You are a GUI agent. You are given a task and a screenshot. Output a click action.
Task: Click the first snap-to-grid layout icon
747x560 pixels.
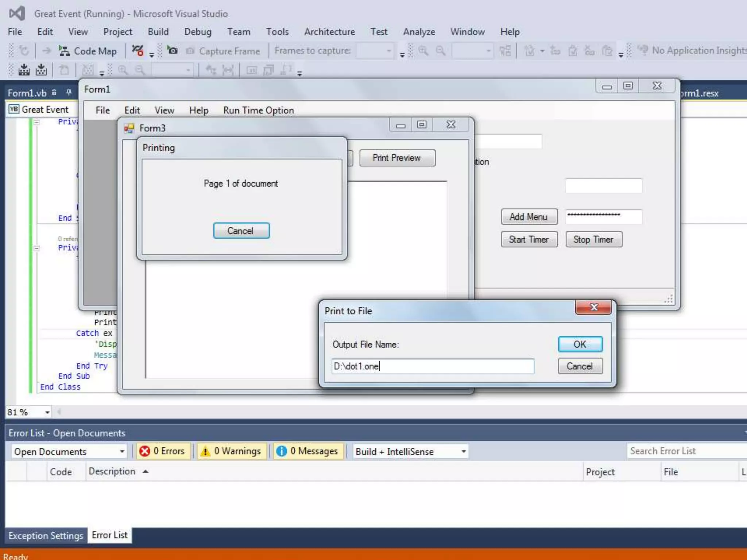coord(24,70)
